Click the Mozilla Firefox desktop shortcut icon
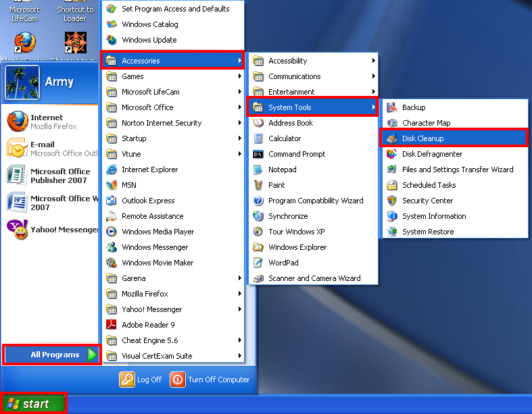This screenshot has height=414, width=532. click(x=24, y=43)
